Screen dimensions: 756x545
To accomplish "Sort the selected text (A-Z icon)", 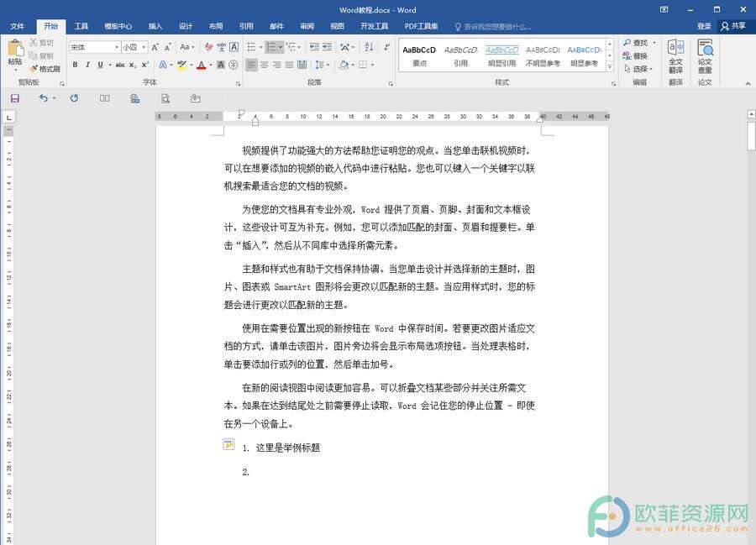I will coord(370,47).
